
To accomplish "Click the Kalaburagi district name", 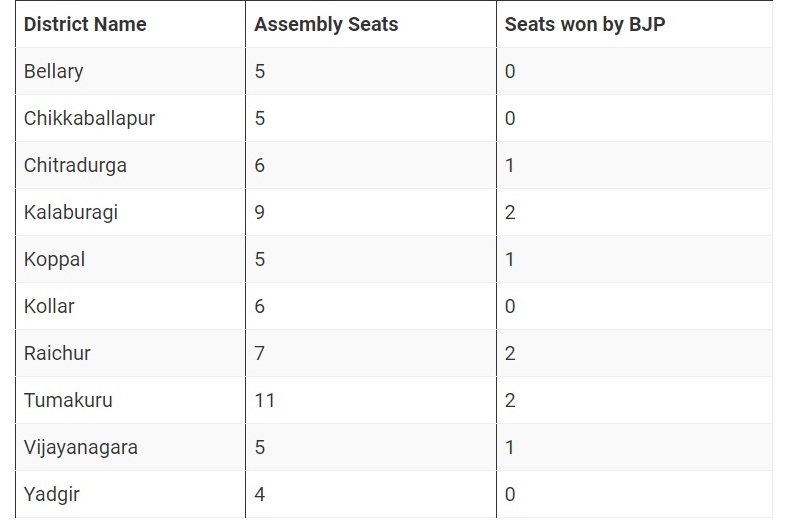I will point(71,213).
